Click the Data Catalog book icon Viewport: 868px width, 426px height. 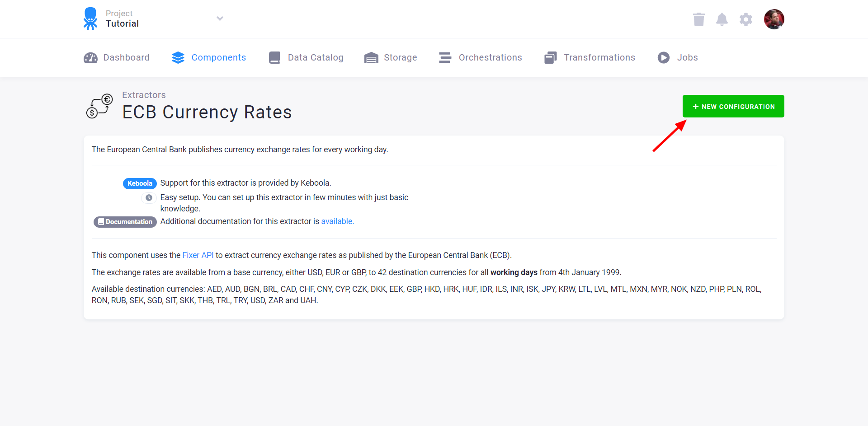(274, 57)
